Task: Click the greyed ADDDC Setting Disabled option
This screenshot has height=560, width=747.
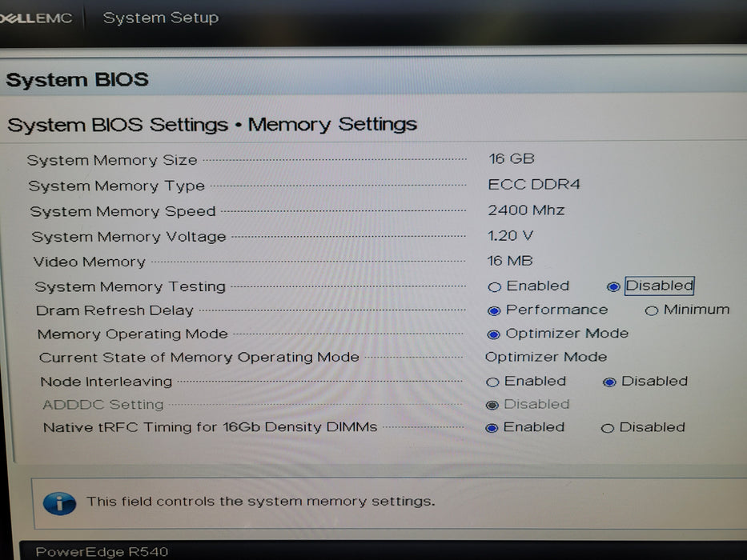Action: coord(528,404)
